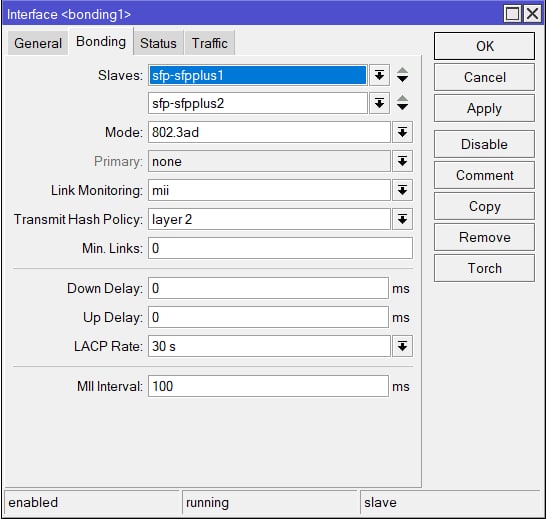Click the sfp-sfpplus1 slave field

(258, 75)
